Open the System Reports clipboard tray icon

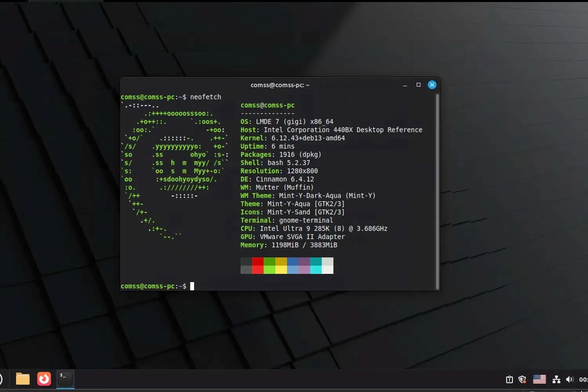point(509,379)
